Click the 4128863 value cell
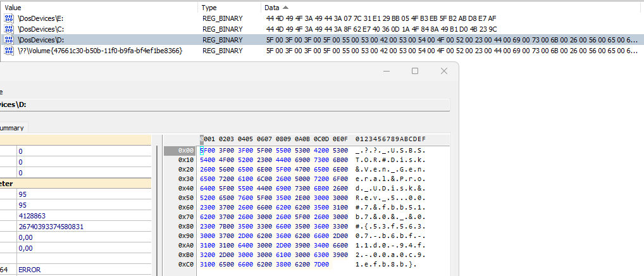This screenshot has height=276, width=644. click(31, 215)
